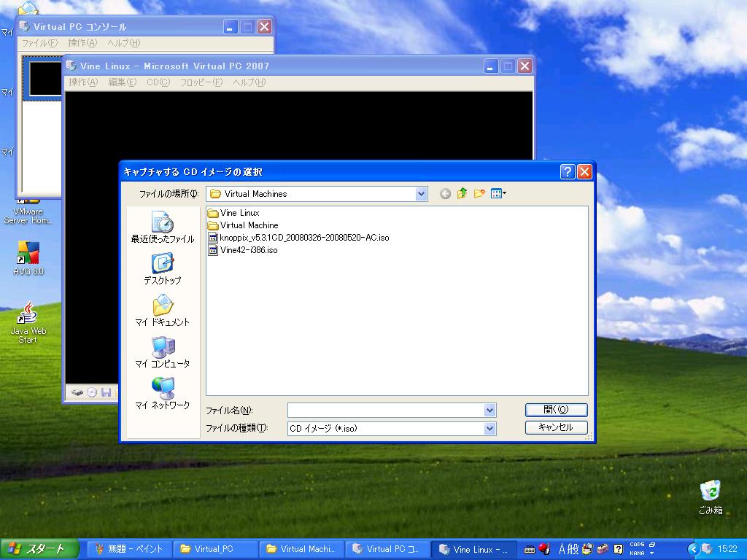
Task: Click the Virtual PC tray icon
Action: tap(707, 549)
